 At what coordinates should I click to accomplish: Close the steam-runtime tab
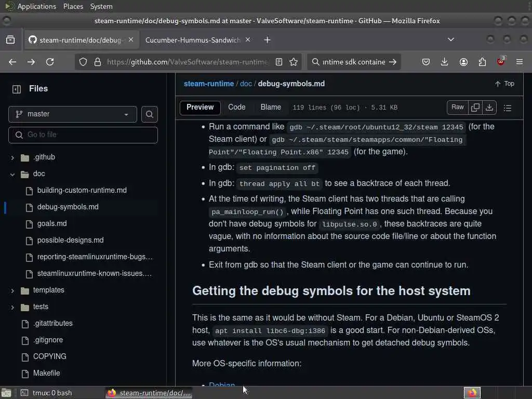coord(131,39)
